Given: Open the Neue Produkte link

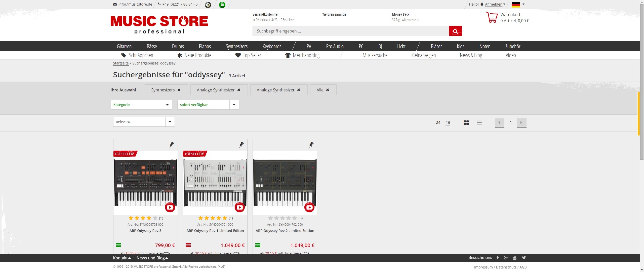Looking at the screenshot, I should (194, 55).
